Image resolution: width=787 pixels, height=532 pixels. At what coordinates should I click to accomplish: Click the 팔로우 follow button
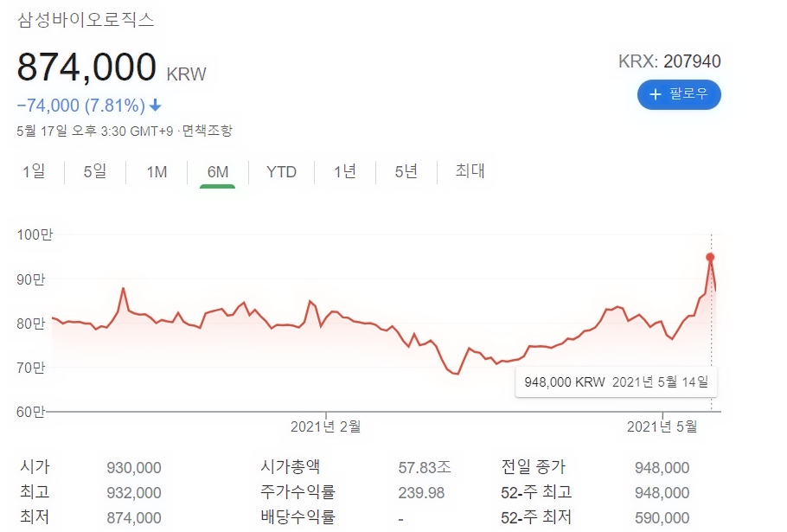click(x=679, y=94)
